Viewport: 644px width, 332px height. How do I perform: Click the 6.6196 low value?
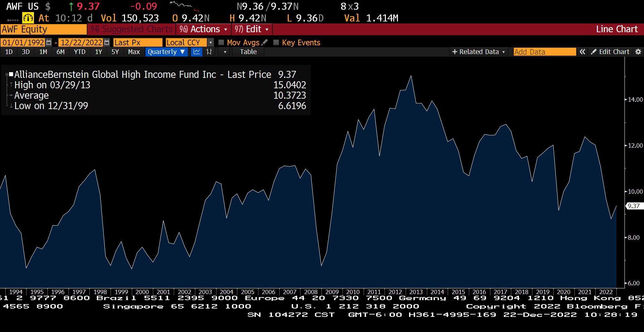(292, 106)
